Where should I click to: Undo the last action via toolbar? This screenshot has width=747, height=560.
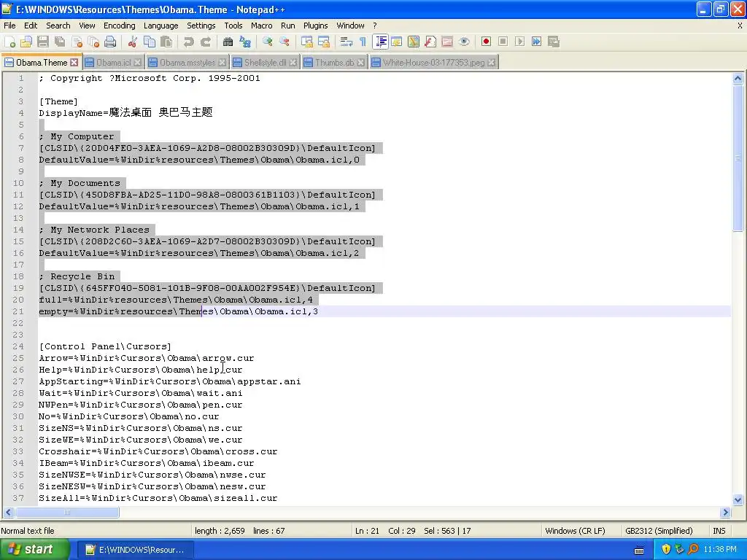click(x=189, y=42)
